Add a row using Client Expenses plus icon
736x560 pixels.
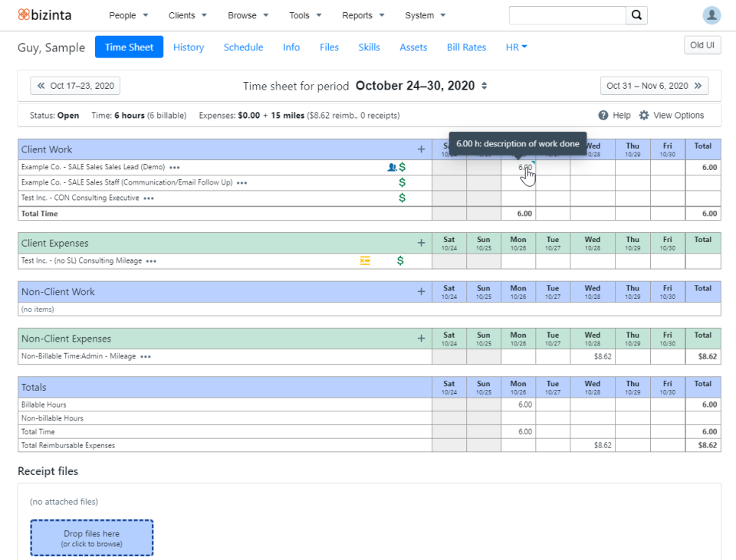tap(421, 243)
